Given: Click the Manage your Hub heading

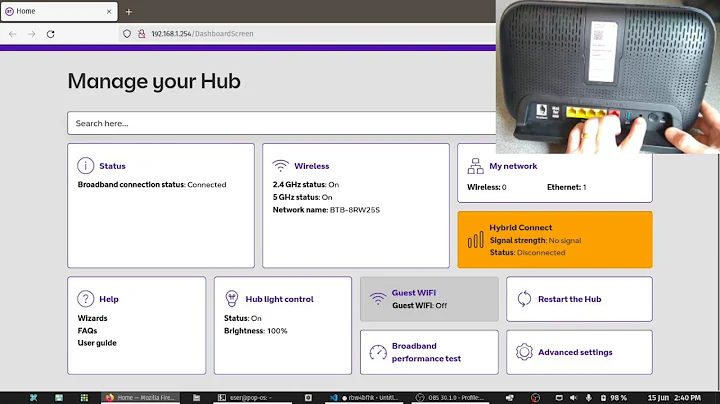Looking at the screenshot, I should [x=154, y=81].
